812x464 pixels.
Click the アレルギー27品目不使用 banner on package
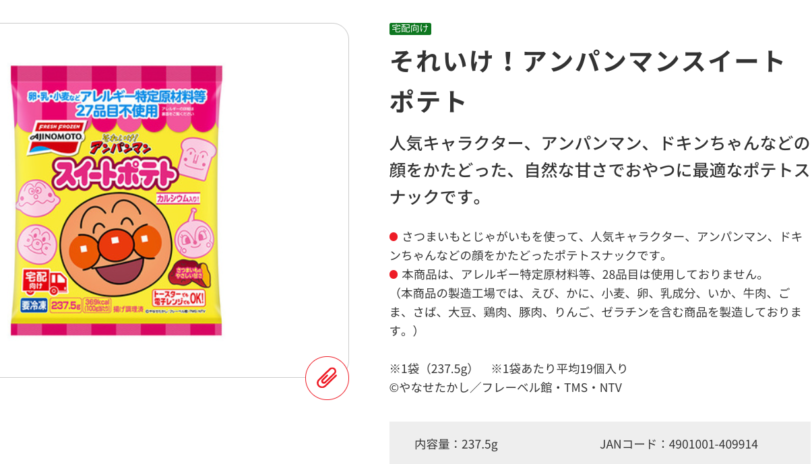(117, 104)
